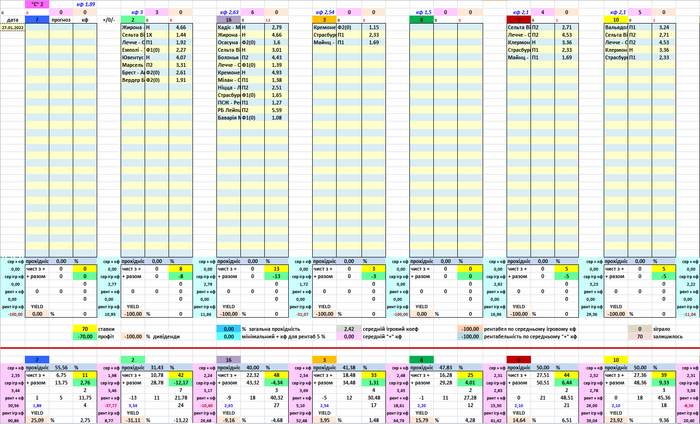Select the pink "С" 2 cell
The image size is (700, 424).
click(37, 4)
